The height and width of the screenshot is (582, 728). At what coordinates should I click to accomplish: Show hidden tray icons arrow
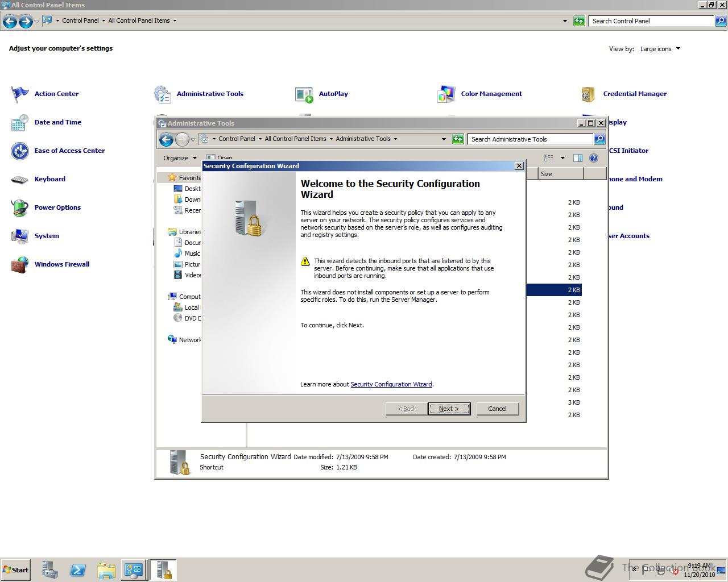coord(635,570)
